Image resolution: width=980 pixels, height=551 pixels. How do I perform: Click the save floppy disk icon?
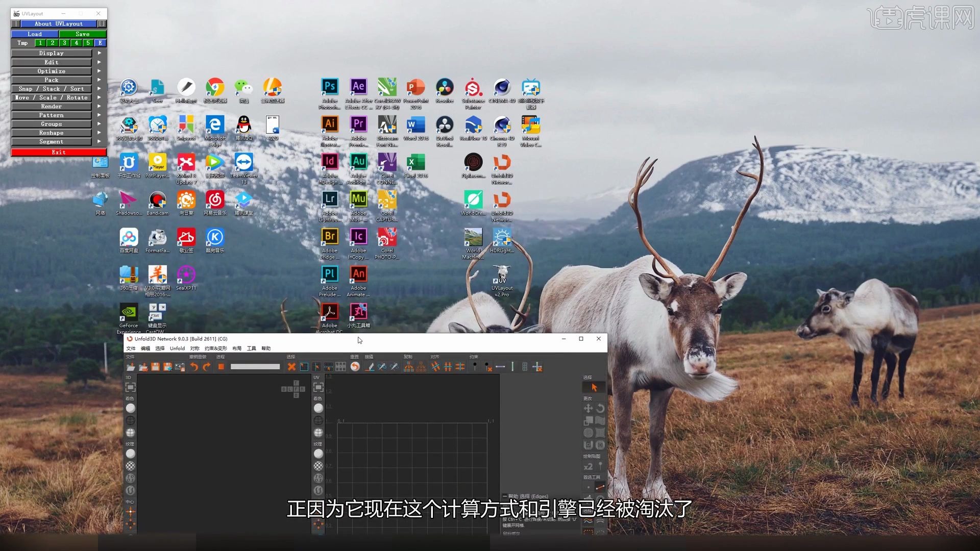click(x=155, y=367)
